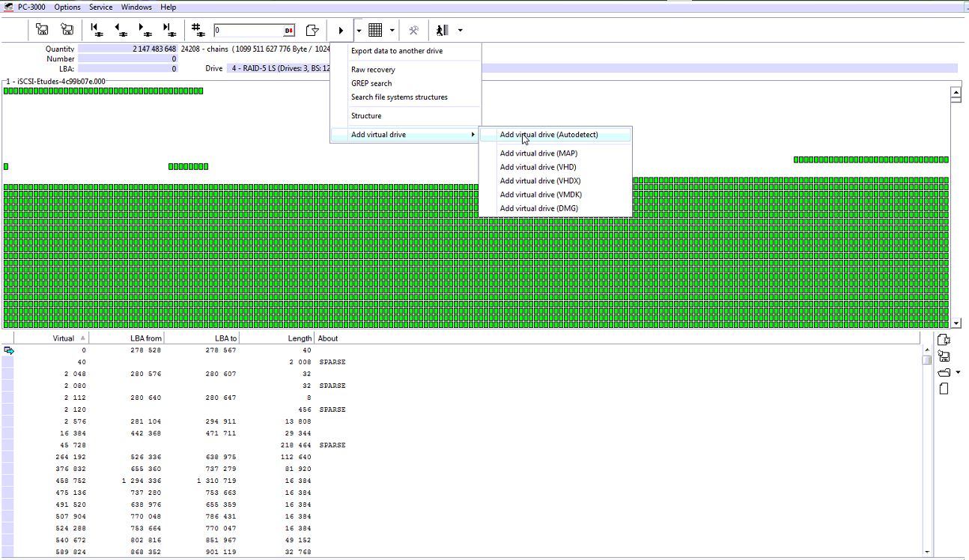
Task: Select Raw recovery menu entry
Action: [405, 70]
